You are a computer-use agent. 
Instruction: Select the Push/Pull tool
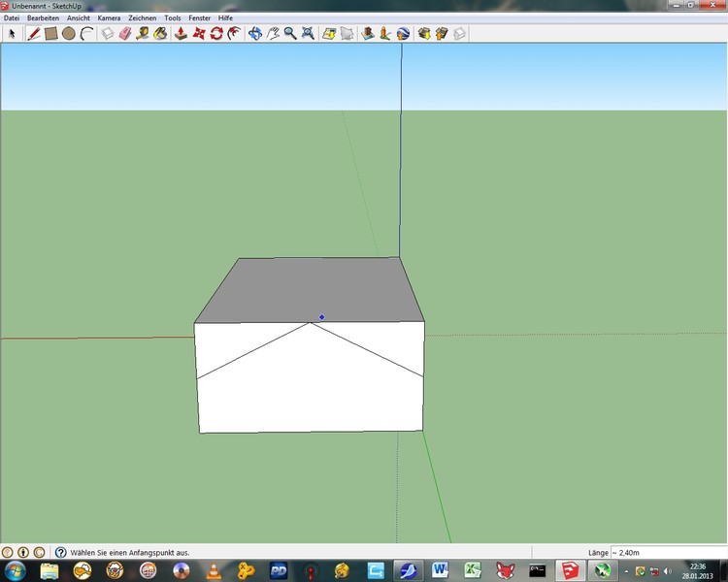[182, 33]
